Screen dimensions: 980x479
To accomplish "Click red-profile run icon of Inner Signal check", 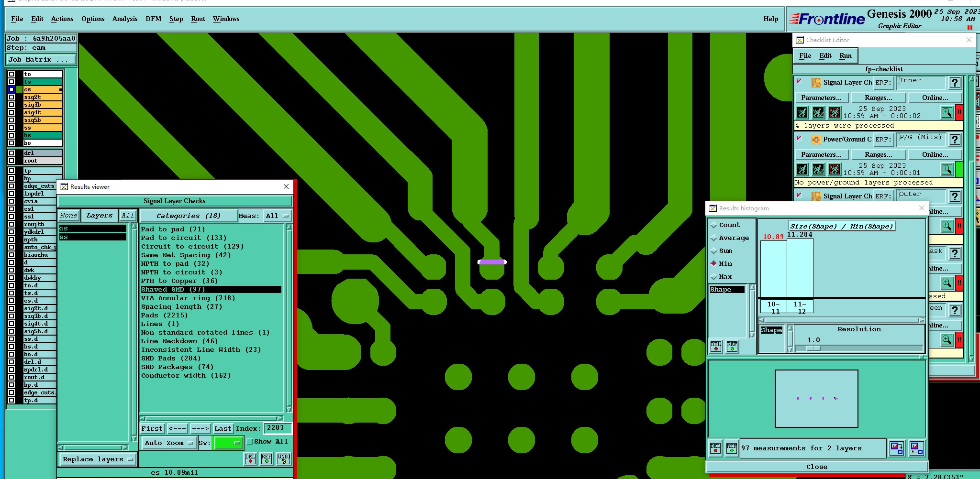I will [x=835, y=113].
